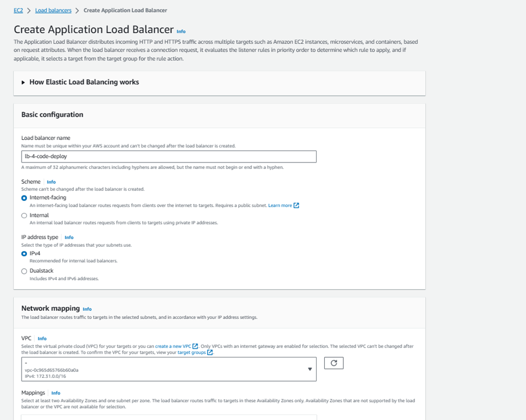This screenshot has width=526, height=420.
Task: Open the Info popup next to VPC
Action: coord(42,340)
